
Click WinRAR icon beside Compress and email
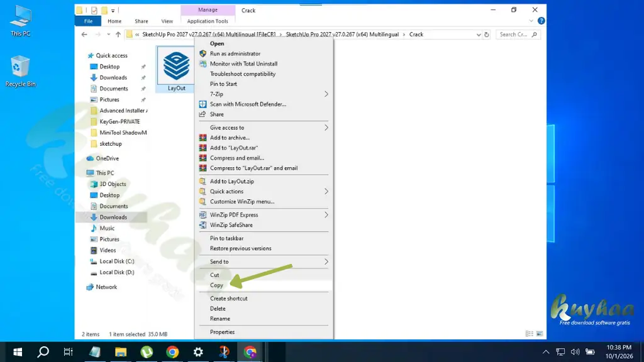(x=203, y=158)
